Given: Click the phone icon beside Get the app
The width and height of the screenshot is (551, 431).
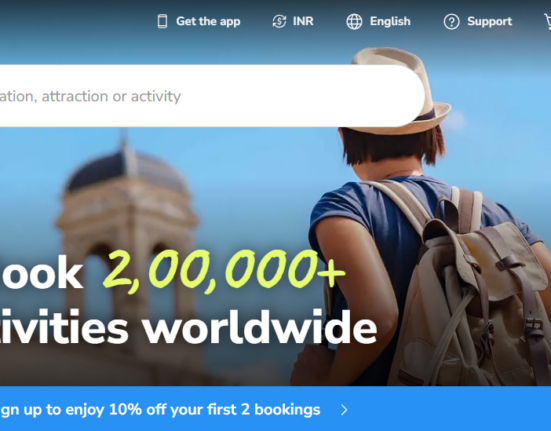Looking at the screenshot, I should pos(162,21).
